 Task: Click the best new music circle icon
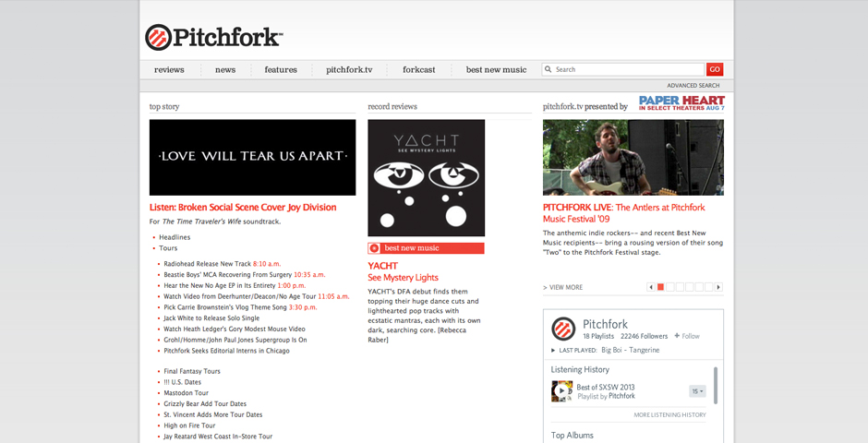[374, 248]
